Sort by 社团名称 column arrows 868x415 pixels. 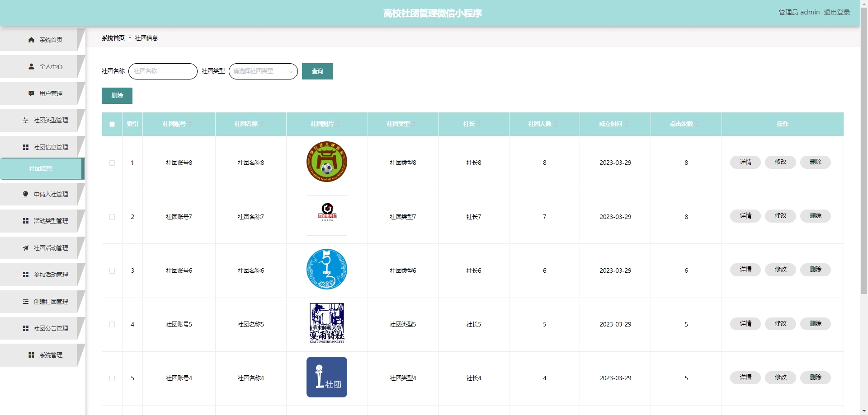(x=262, y=124)
